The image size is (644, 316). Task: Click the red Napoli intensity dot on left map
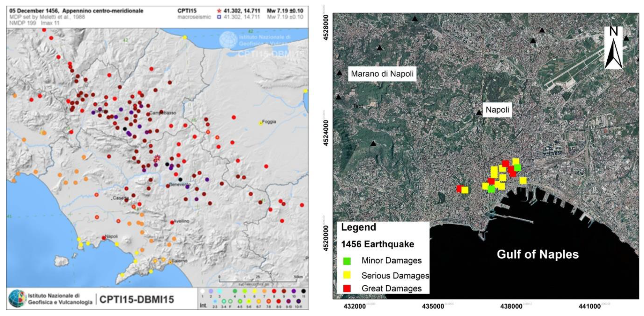(x=104, y=238)
